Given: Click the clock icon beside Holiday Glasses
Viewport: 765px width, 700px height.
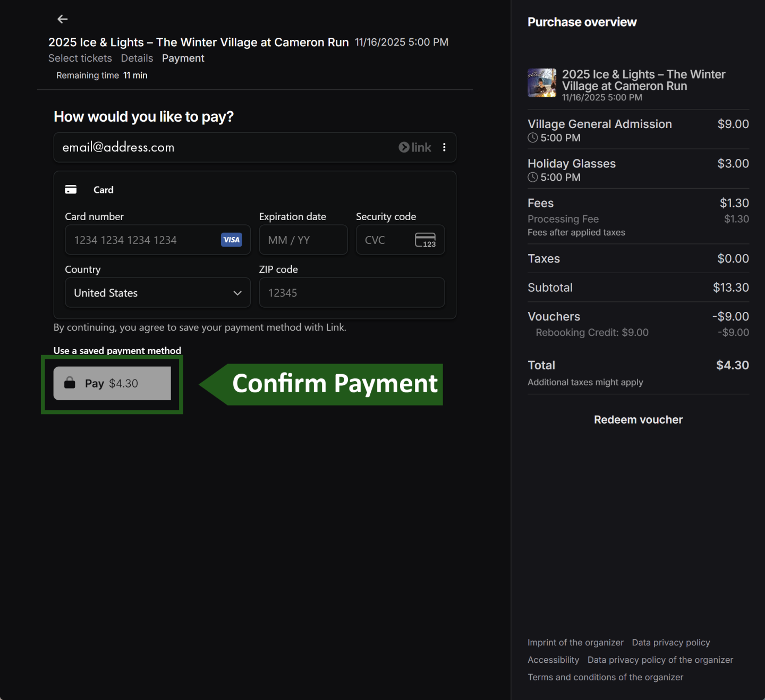Looking at the screenshot, I should click(x=532, y=178).
